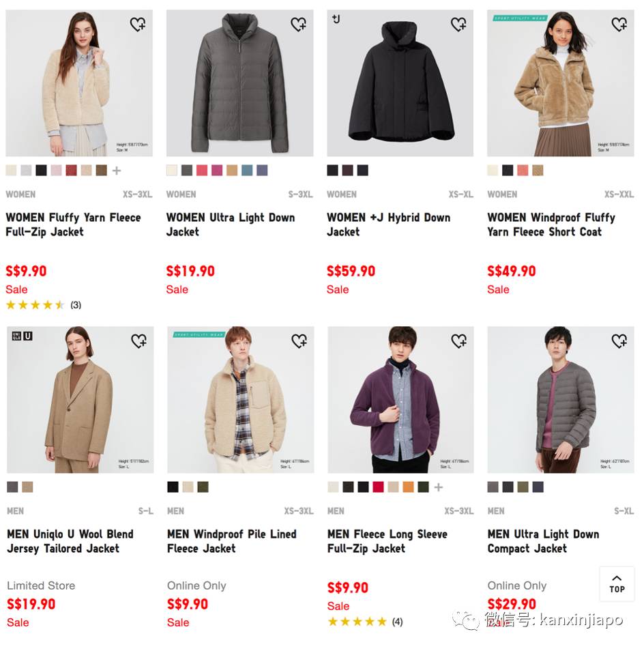The height and width of the screenshot is (649, 644).
Task: Choose orange swatch on MEN Fleece Full-Zip
Action: (408, 487)
